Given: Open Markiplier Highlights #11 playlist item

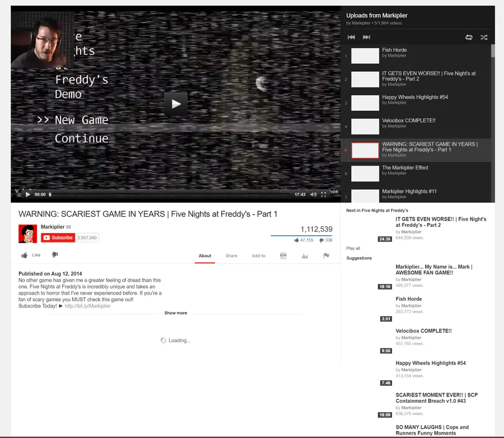Looking at the screenshot, I should click(416, 195).
